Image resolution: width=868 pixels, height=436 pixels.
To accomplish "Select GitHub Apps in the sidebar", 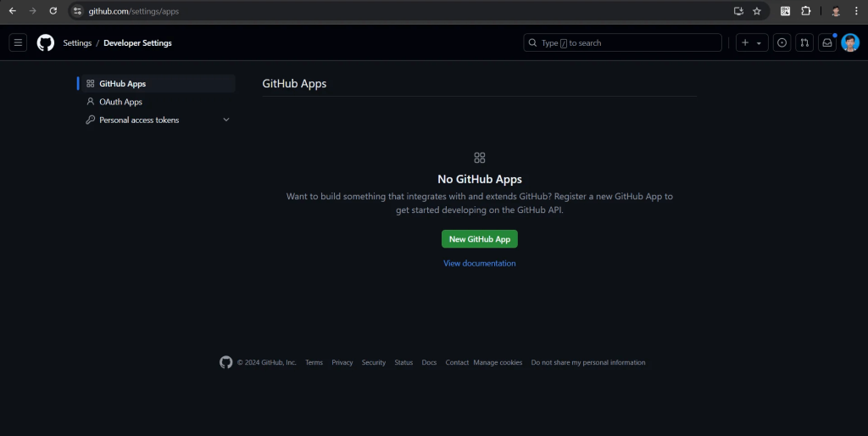I will (x=122, y=84).
